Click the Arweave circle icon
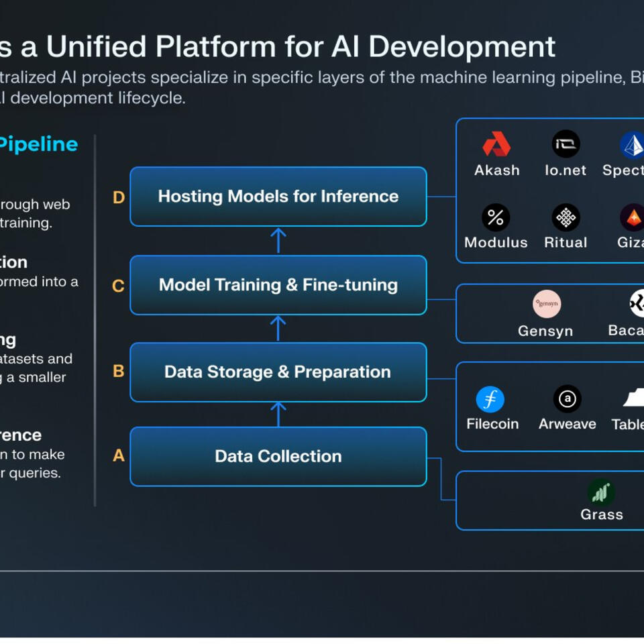Image resolution: width=644 pixels, height=644 pixels. coord(567,399)
